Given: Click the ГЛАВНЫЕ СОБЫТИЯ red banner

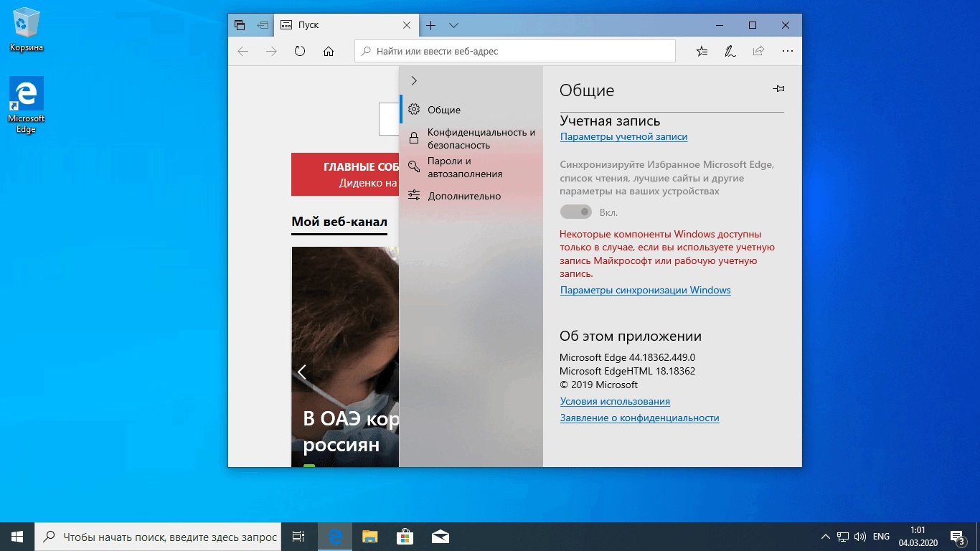Looking at the screenshot, I should [x=345, y=174].
